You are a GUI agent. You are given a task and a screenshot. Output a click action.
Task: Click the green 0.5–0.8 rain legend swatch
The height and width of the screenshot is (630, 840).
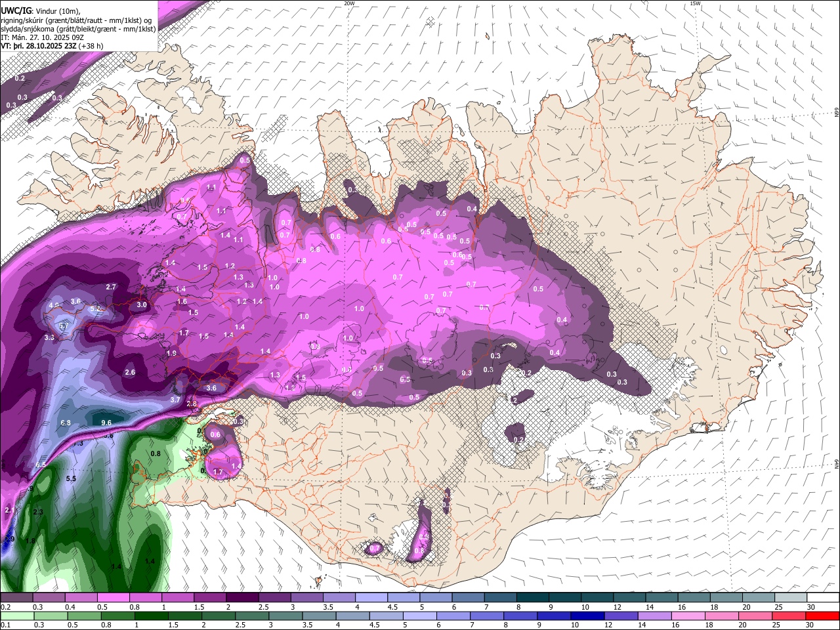[84, 616]
